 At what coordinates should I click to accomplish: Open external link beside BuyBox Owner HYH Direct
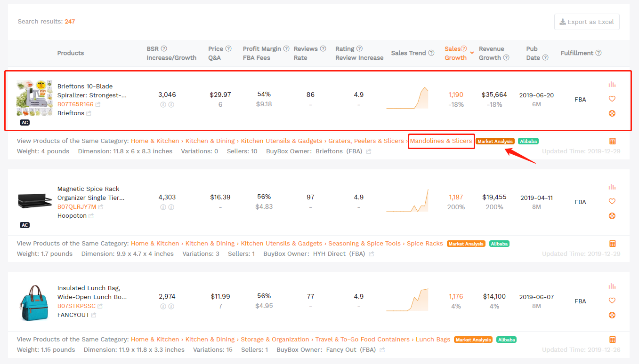click(372, 254)
